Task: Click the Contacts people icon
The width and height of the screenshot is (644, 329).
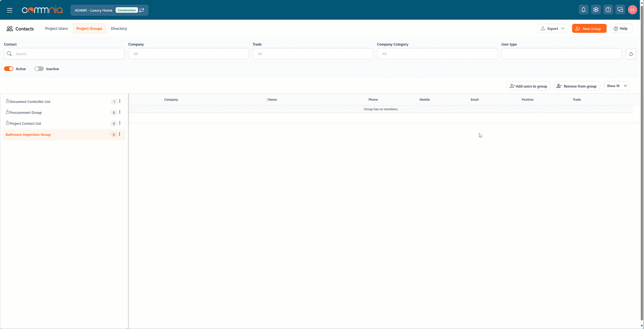Action: coord(10,29)
